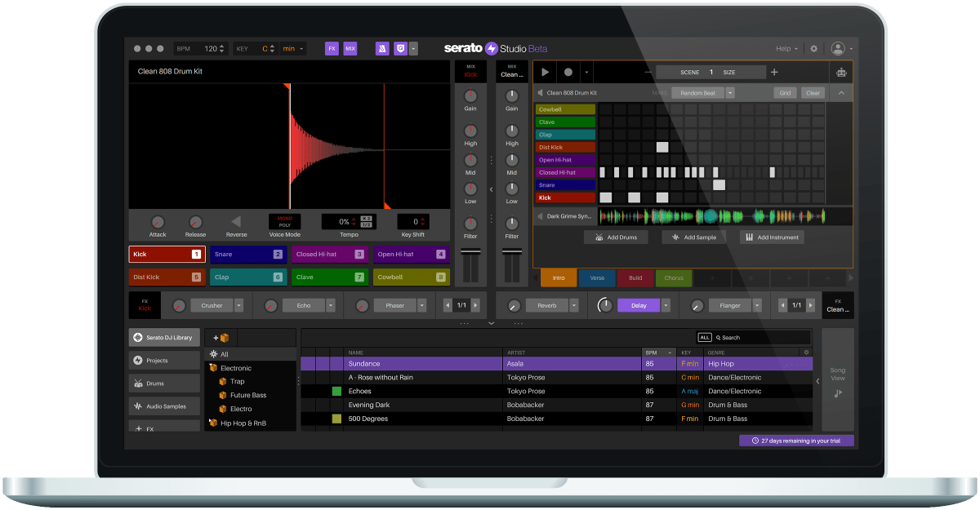Click the Clear button above the step grid
The image size is (980, 510).
[x=813, y=92]
